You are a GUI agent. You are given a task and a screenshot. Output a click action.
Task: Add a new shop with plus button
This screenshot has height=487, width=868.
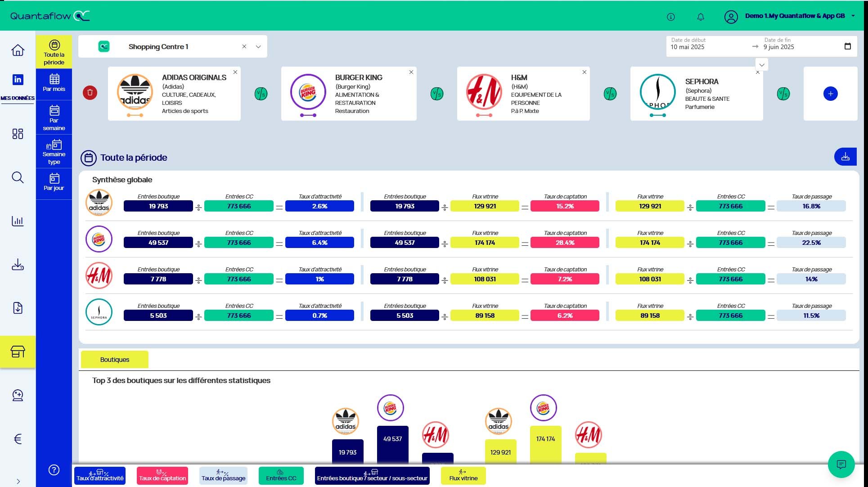point(830,94)
